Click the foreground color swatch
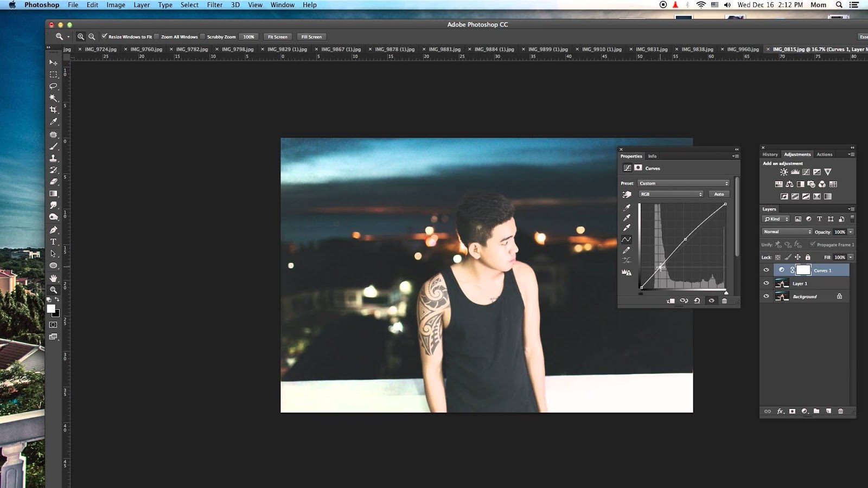Viewport: 868px width, 488px height. click(51, 309)
